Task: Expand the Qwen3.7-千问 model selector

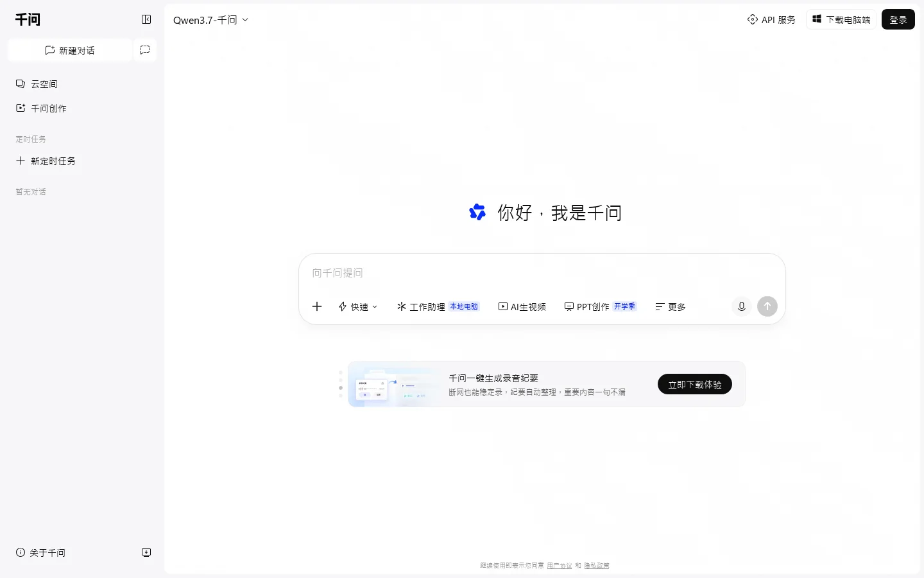Action: point(210,20)
